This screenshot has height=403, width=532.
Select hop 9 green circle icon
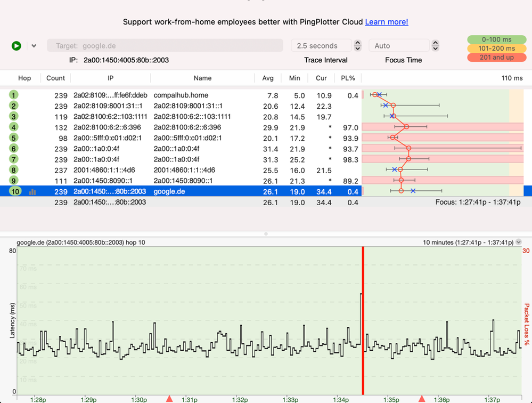coord(13,181)
